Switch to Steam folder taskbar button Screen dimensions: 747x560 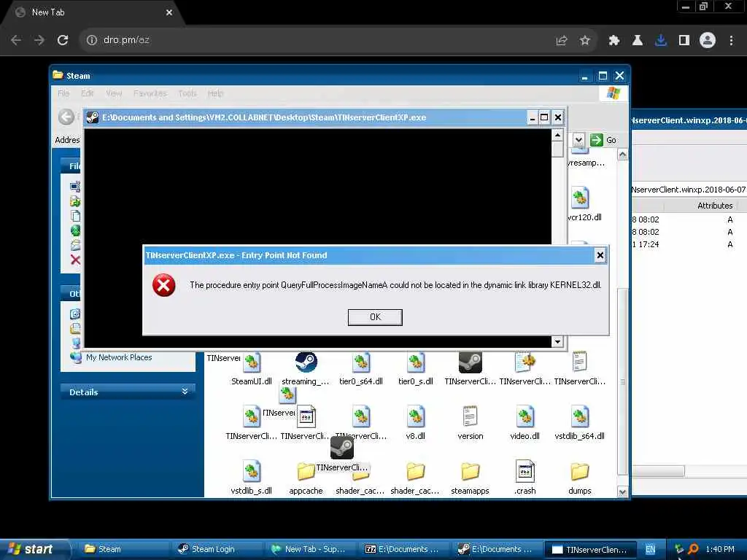tap(122, 549)
